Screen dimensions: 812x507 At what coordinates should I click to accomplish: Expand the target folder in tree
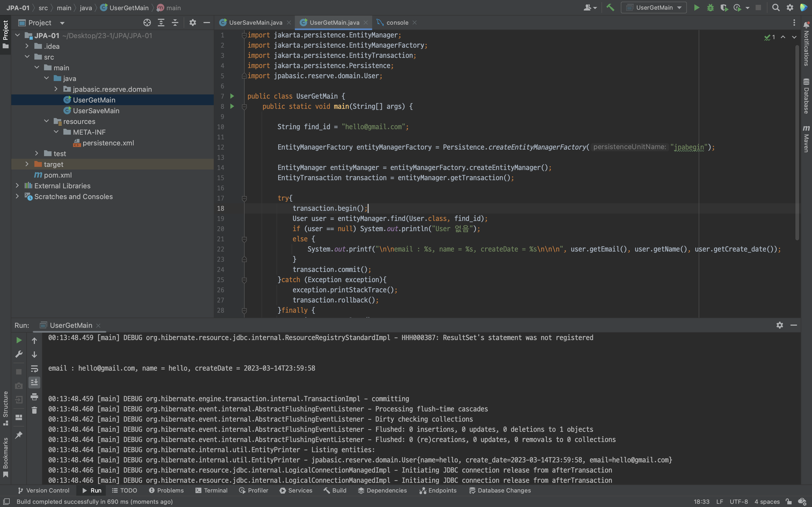pos(27,164)
